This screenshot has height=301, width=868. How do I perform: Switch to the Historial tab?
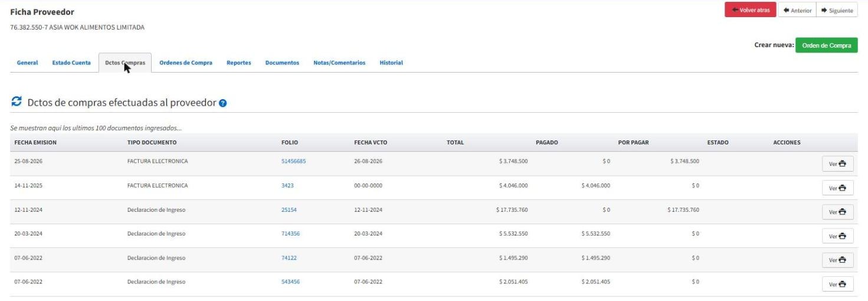tap(391, 63)
